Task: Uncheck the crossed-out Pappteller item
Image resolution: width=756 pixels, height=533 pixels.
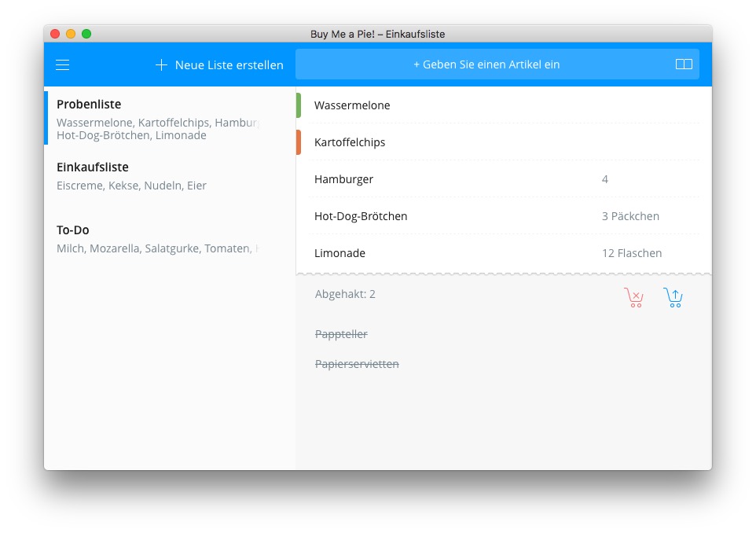Action: click(x=341, y=334)
